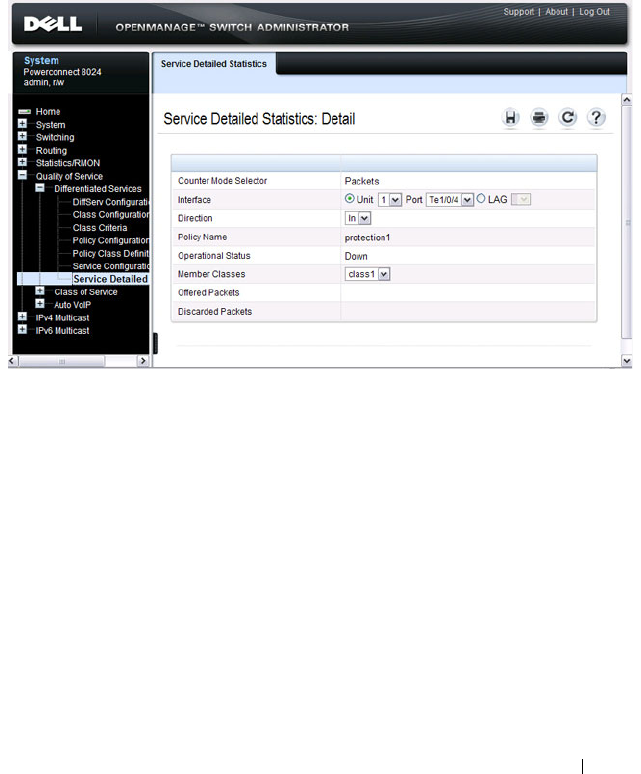This screenshot has width=641, height=774.
Task: Click navigation pane scroll left arrow
Action: [13, 361]
